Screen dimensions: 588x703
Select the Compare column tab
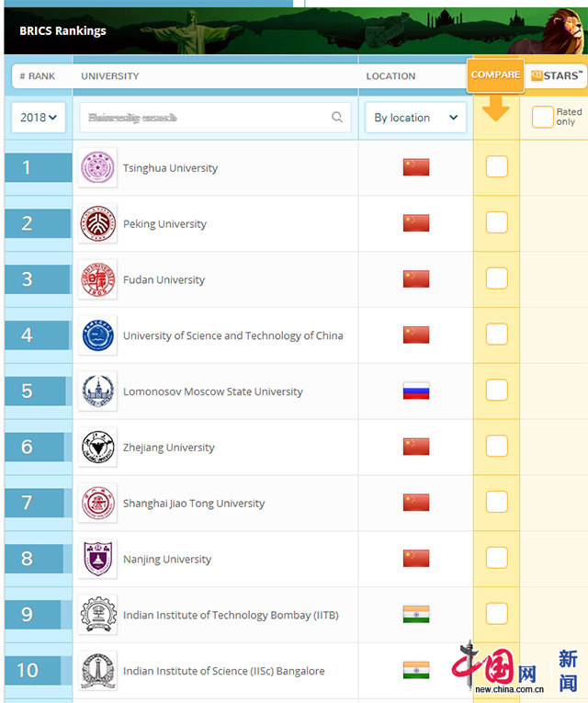495,75
